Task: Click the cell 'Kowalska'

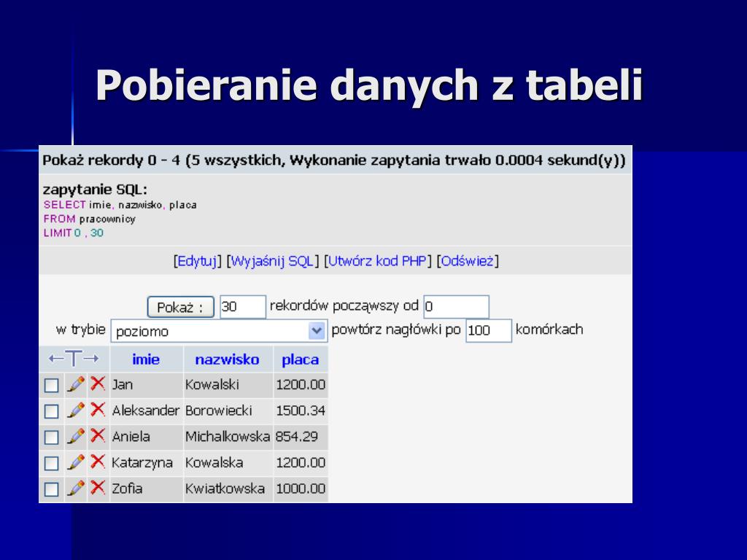Action: pos(228,462)
